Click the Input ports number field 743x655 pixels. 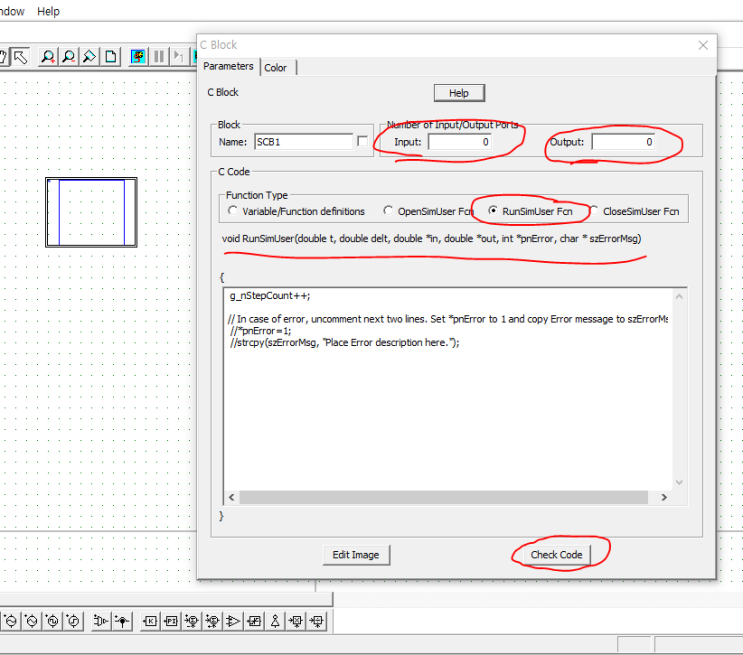[460, 142]
